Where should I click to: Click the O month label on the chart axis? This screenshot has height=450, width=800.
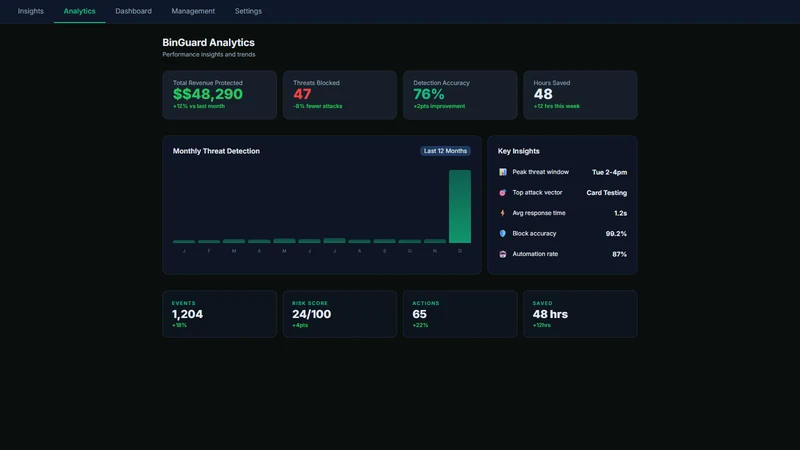pos(410,251)
